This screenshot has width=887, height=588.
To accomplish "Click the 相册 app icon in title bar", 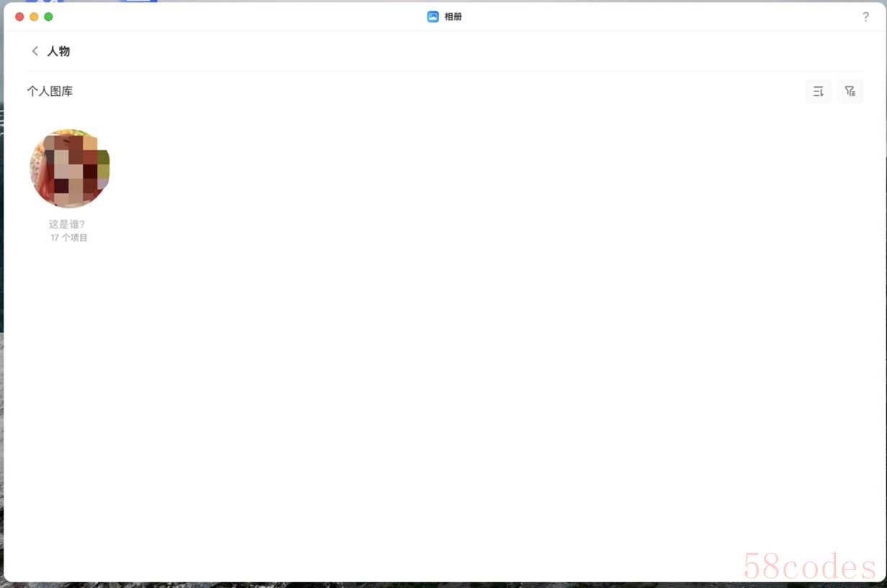I will [x=433, y=17].
